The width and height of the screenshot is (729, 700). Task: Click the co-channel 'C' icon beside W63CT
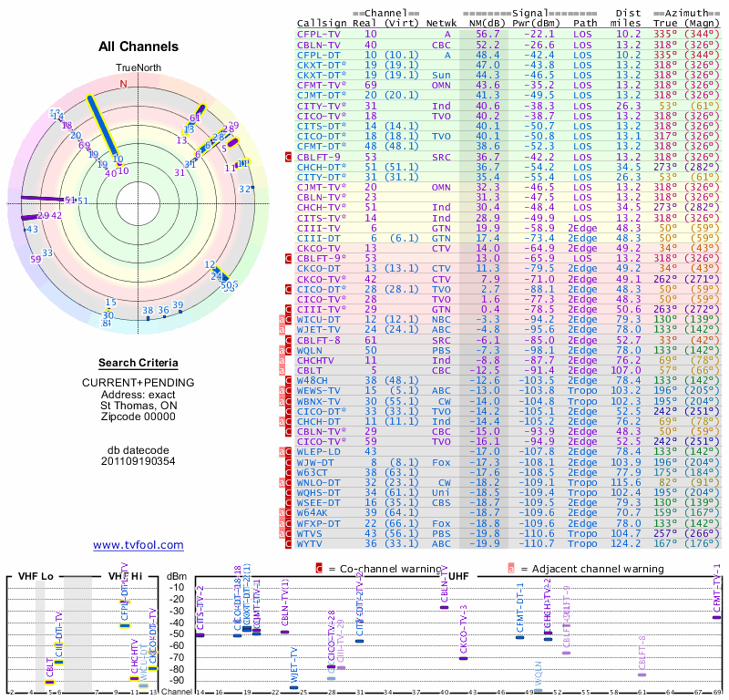click(x=288, y=472)
